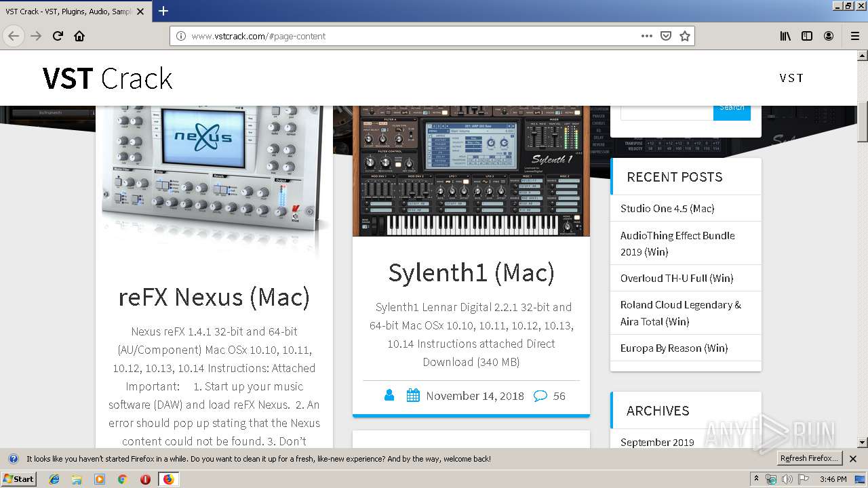Open page actions three-dot menu
The height and width of the screenshot is (488, 868).
click(646, 36)
